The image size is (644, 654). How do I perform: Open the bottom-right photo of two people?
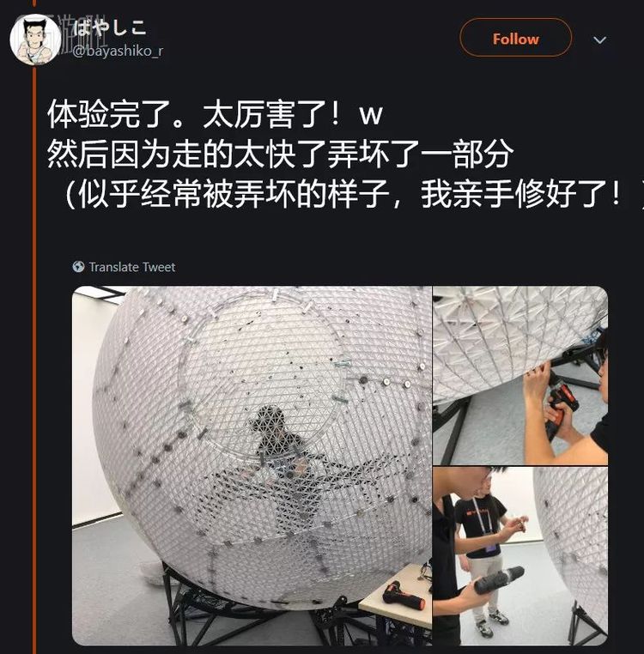click(x=520, y=556)
